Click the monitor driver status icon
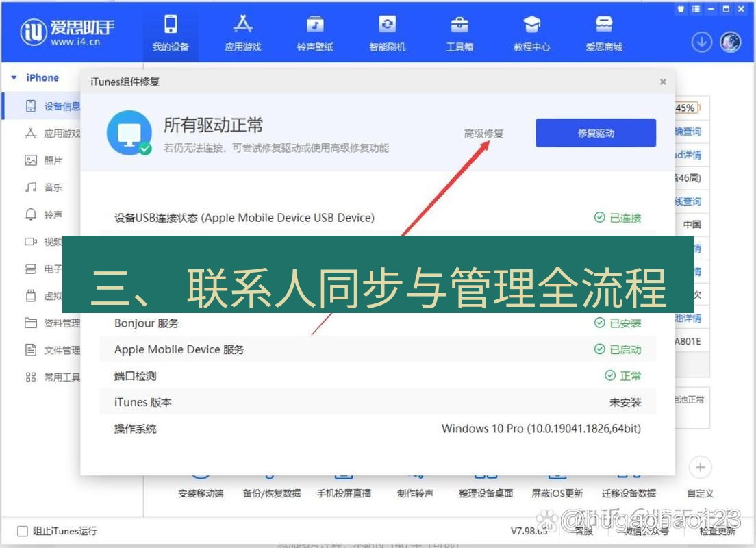The image size is (756, 548). [x=129, y=133]
